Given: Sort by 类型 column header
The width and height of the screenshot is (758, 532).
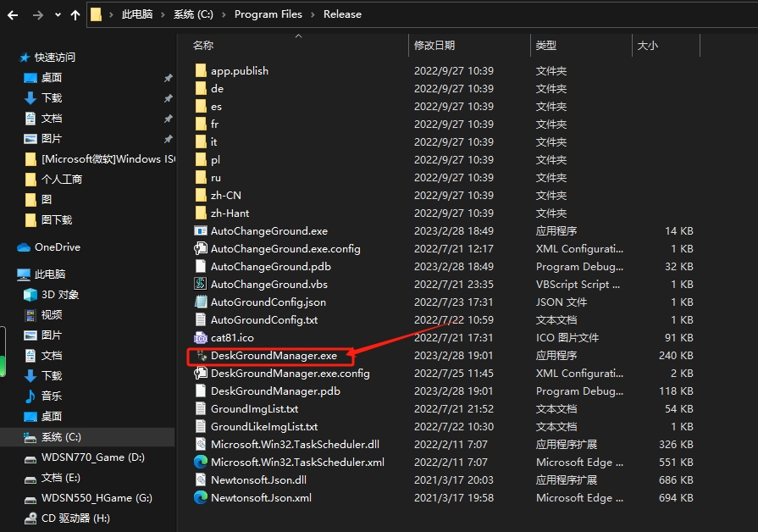Looking at the screenshot, I should 545,46.
